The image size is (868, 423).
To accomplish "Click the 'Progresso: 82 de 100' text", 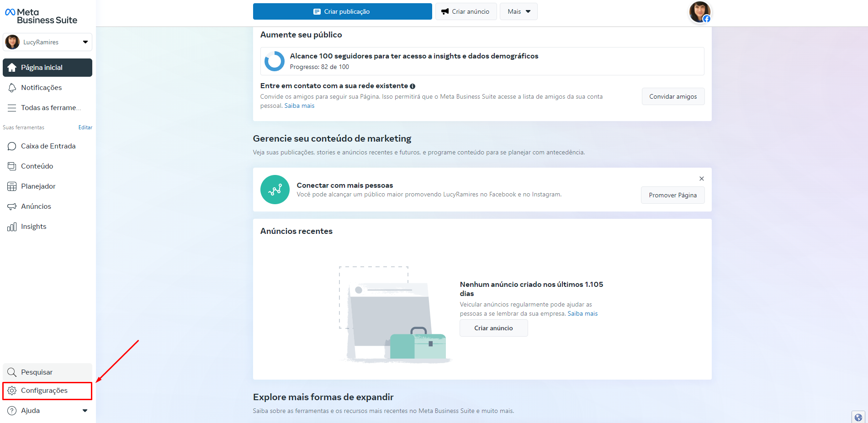I will [319, 67].
